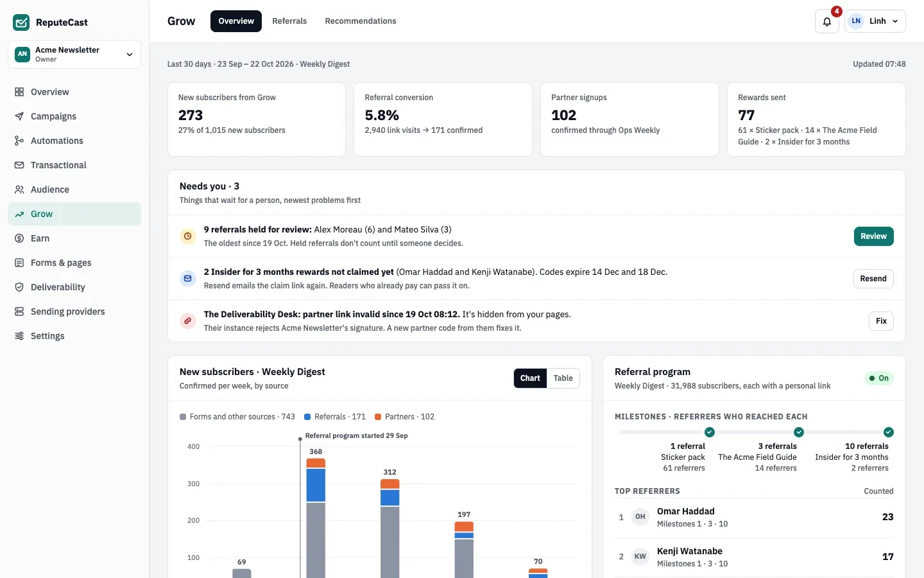The image size is (924, 578).
Task: Open Settings sliders icon in sidebar
Action: pyautogui.click(x=19, y=336)
